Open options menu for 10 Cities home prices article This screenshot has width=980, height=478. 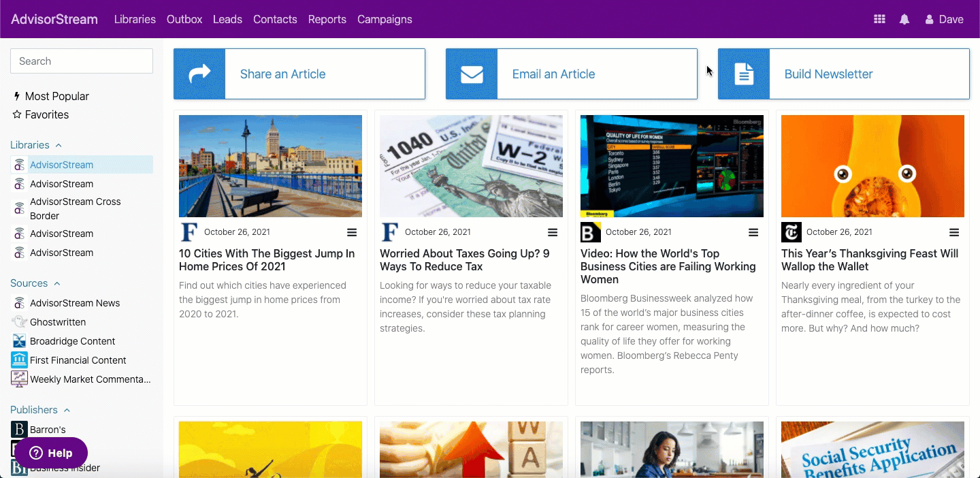click(352, 232)
